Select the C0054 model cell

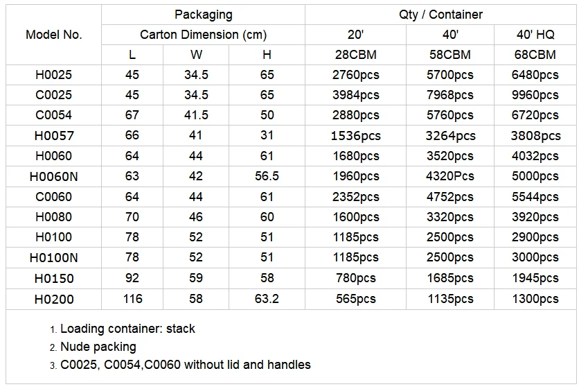(x=54, y=115)
